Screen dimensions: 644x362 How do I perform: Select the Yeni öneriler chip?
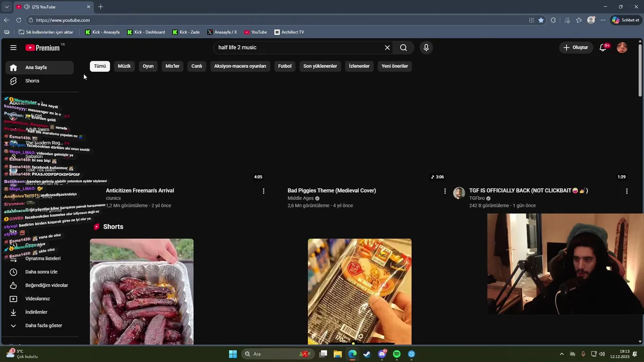(394, 66)
